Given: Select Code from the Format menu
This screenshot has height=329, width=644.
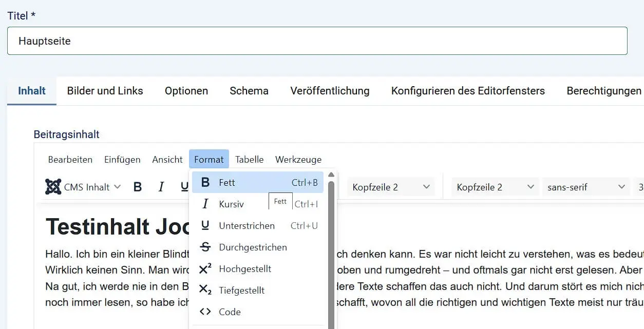Looking at the screenshot, I should 230,312.
